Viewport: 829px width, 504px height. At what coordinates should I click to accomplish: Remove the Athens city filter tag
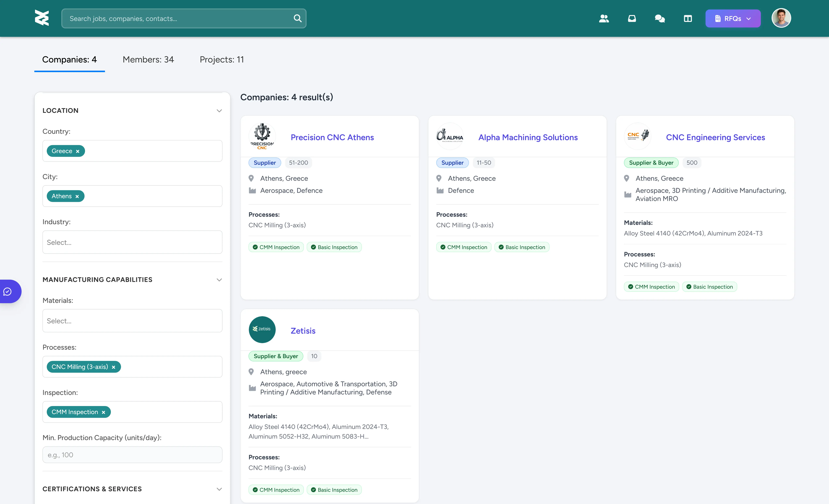point(77,197)
